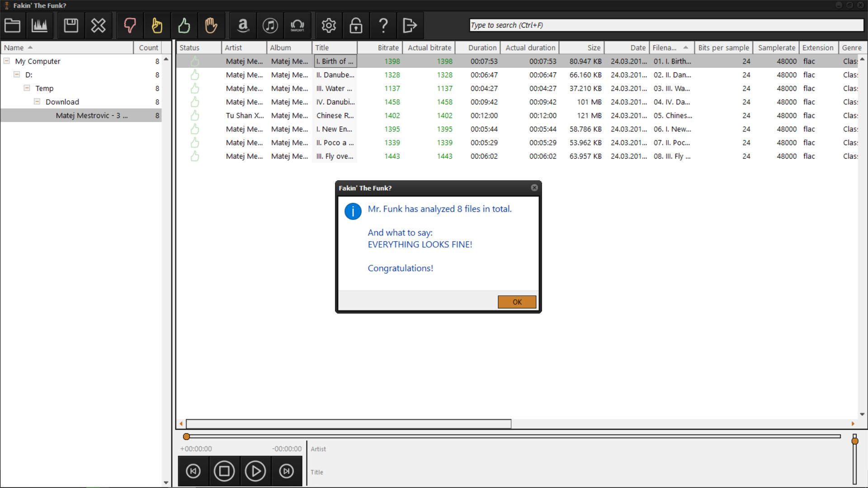Click the red thumbs-down filter icon
The width and height of the screenshot is (868, 488).
coord(130,25)
